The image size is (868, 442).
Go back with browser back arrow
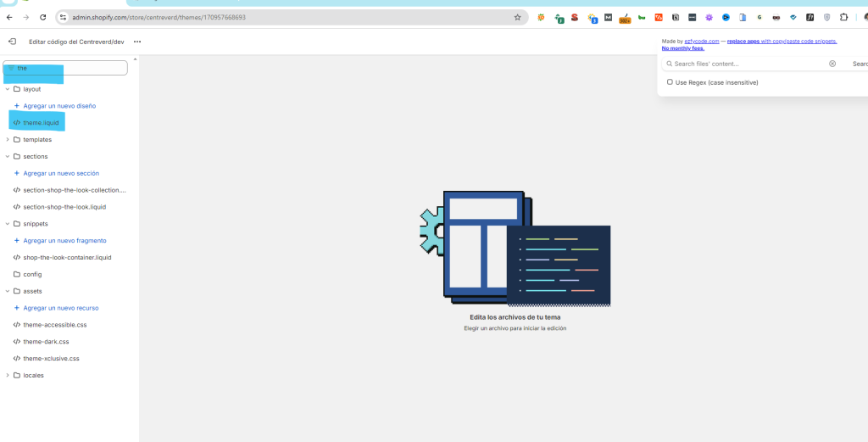click(9, 17)
